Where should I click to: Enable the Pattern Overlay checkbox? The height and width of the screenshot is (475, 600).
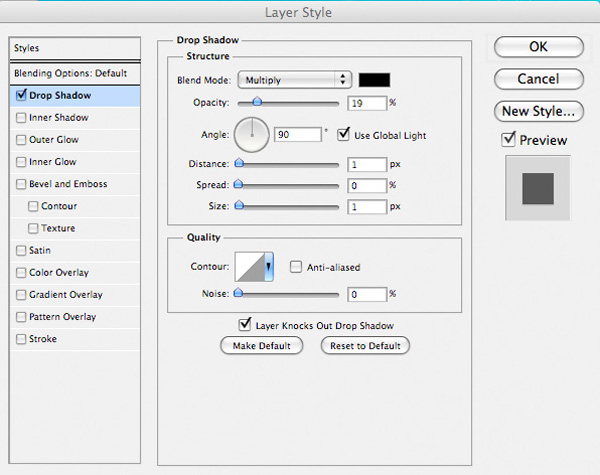click(x=21, y=317)
